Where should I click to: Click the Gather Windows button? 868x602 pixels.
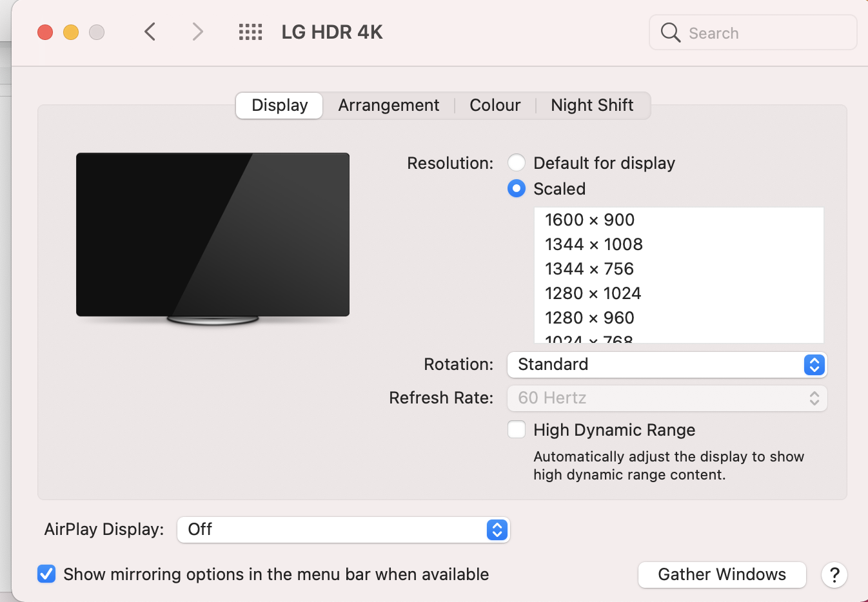(722, 574)
